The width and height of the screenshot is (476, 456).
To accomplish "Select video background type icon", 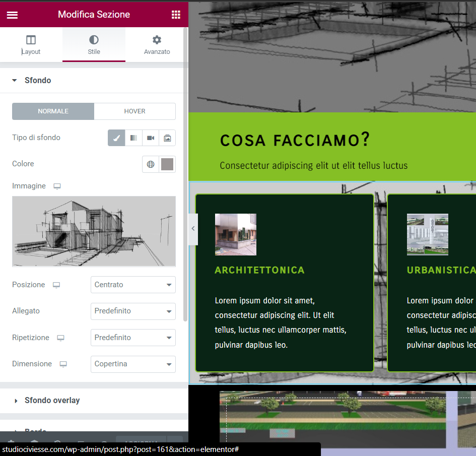I will 150,138.
